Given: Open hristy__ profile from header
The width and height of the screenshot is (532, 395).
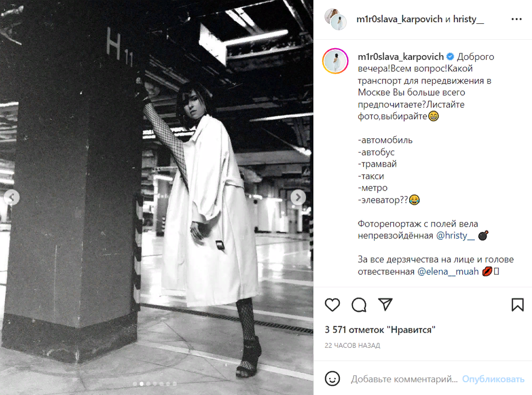Looking at the screenshot, I should [x=468, y=19].
